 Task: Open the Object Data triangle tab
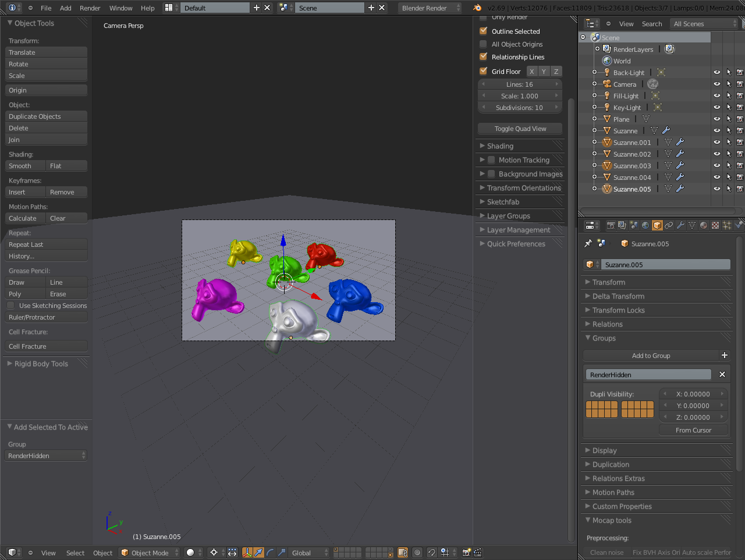point(692,225)
